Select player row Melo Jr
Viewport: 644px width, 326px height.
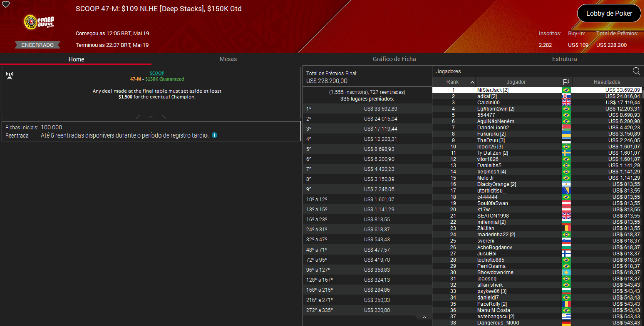pyautogui.click(x=537, y=178)
